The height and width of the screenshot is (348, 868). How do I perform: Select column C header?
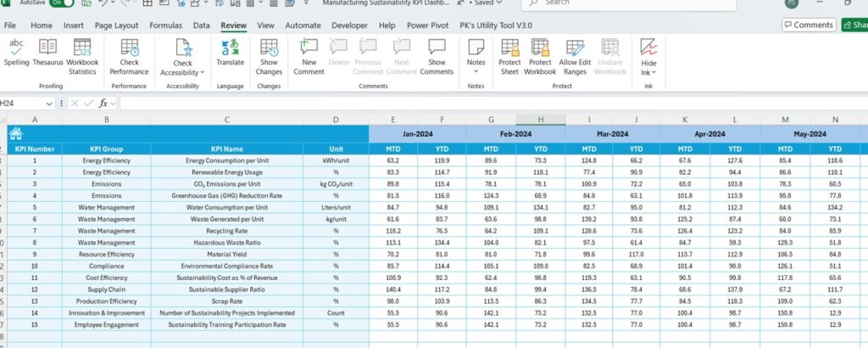tap(227, 120)
